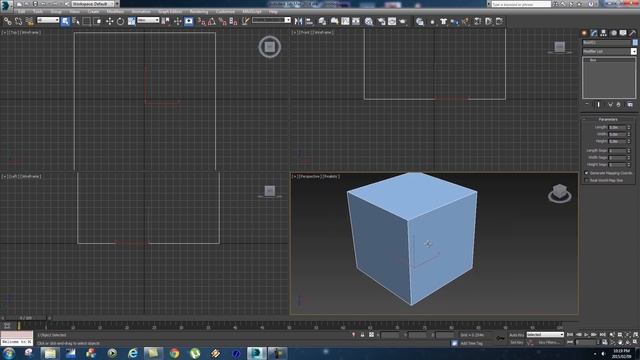
Task: Click Maximize Viewport Toggle icon
Action: 635,342
